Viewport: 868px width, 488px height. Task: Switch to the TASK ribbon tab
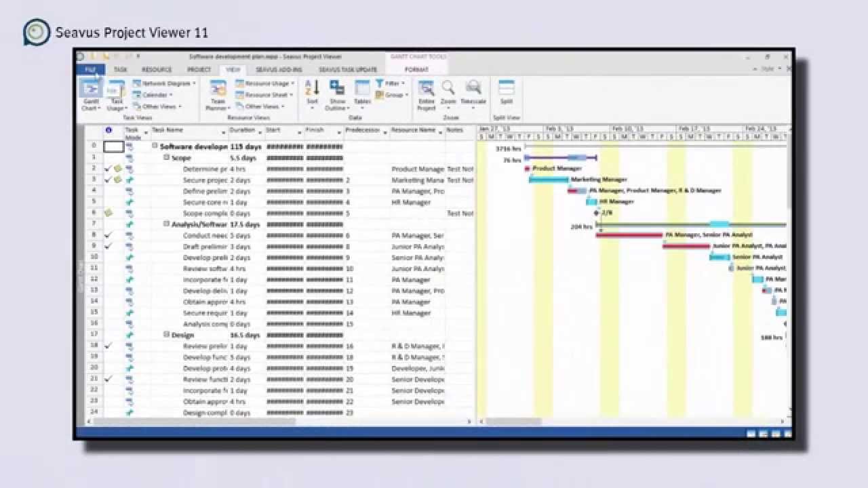(120, 69)
